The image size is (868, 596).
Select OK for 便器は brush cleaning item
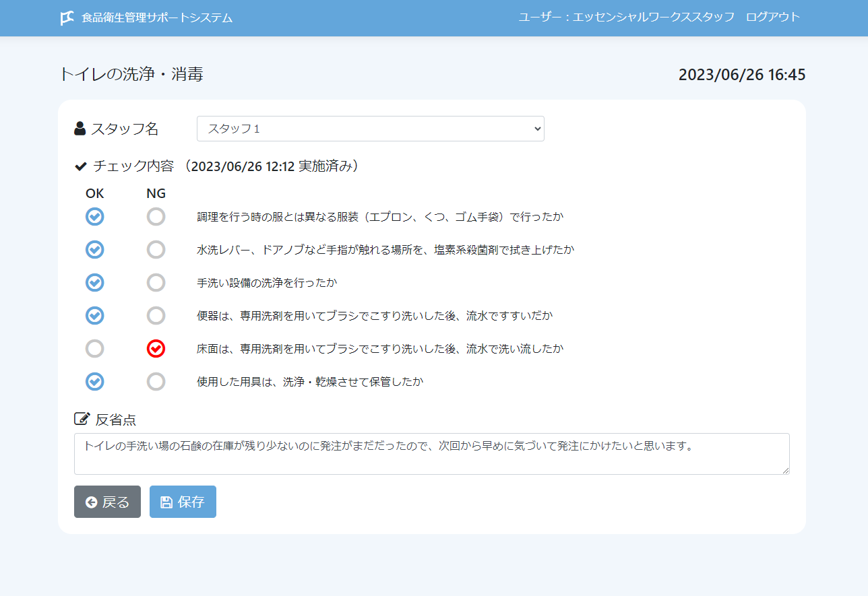[95, 316]
